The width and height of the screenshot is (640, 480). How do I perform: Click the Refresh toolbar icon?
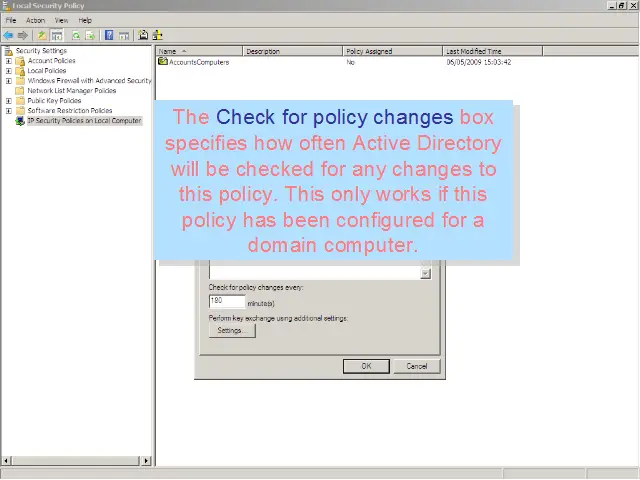pos(75,35)
